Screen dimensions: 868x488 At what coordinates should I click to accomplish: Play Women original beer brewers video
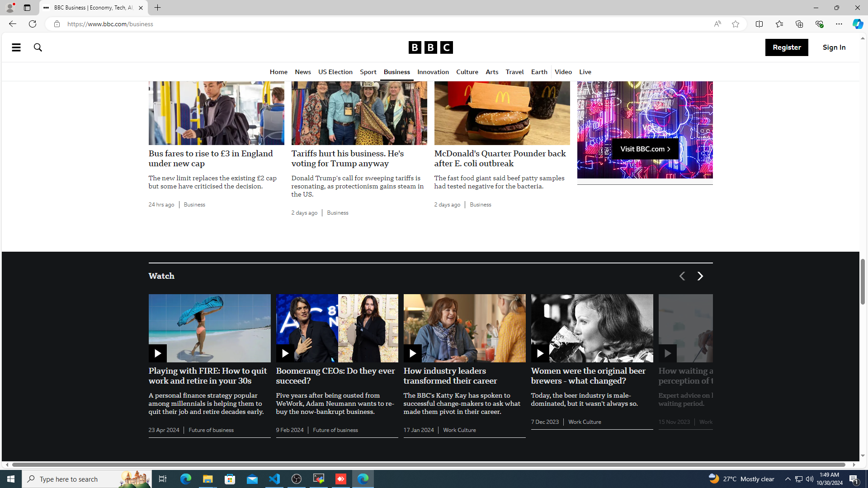[x=540, y=353]
